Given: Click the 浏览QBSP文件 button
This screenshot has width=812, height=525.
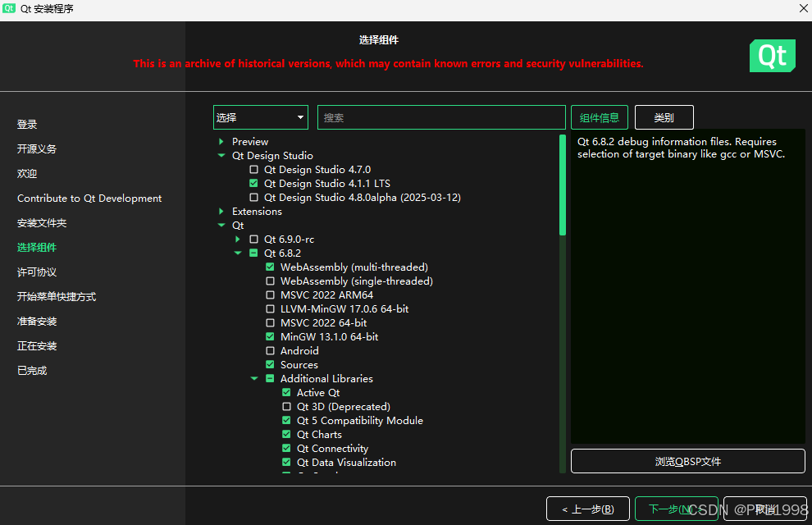Looking at the screenshot, I should [x=687, y=461].
